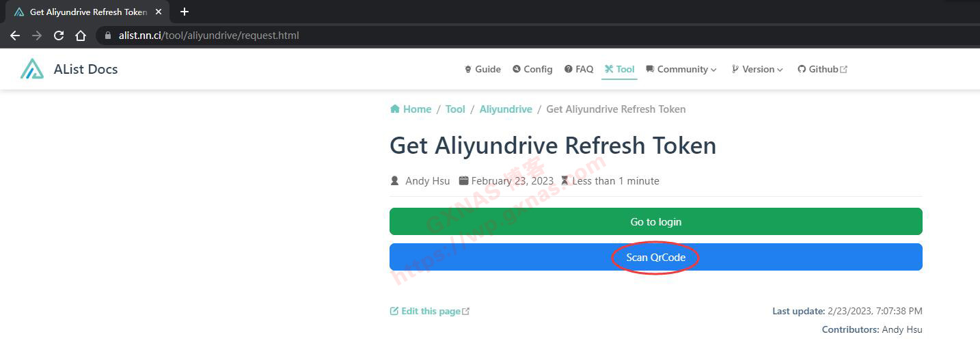Open the Config menu item
This screenshot has width=980, height=356.
(532, 69)
